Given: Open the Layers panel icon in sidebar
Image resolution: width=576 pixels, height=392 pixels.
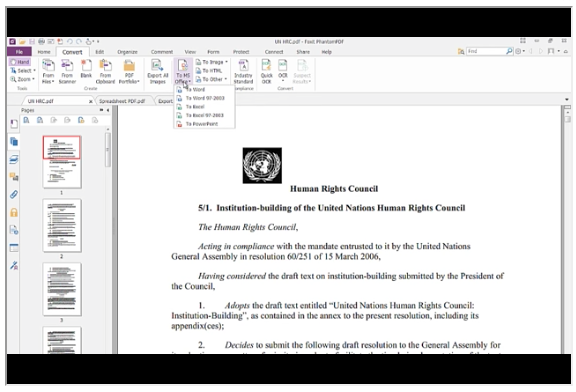Looking at the screenshot, I should [14, 159].
